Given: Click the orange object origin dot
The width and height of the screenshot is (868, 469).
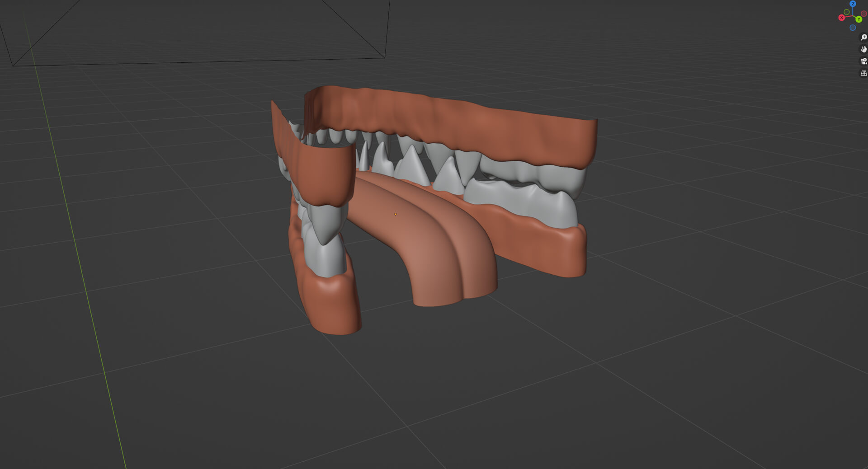Looking at the screenshot, I should point(396,214).
